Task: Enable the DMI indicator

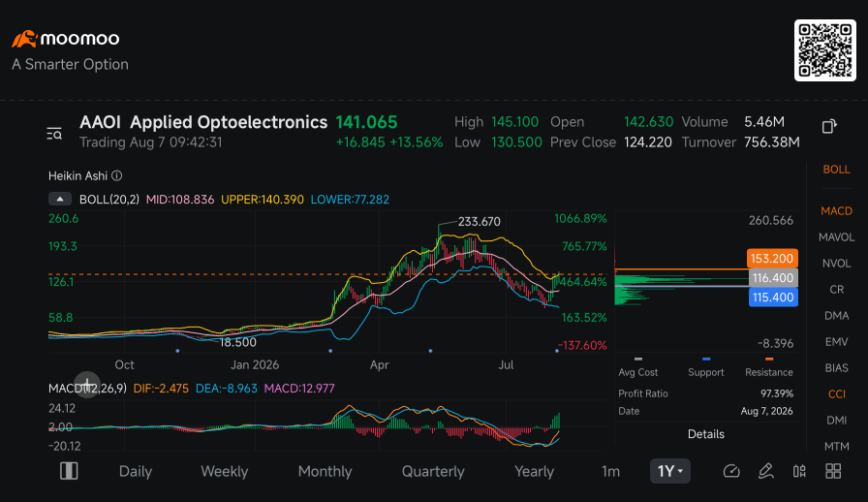Action: (836, 420)
